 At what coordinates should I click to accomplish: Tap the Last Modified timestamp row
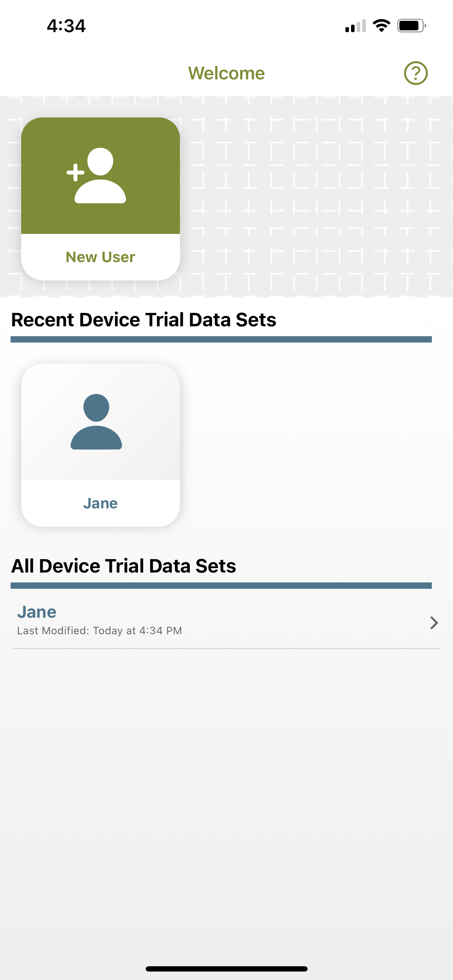point(100,630)
